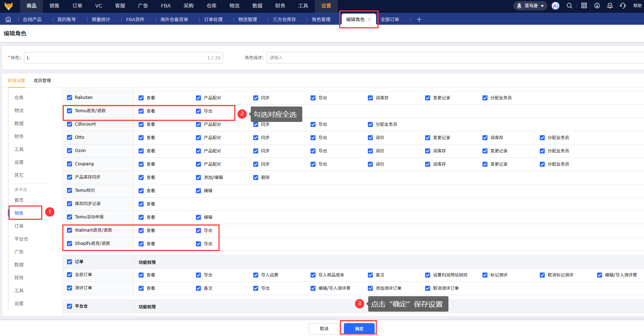Click the 确定 button to save

pos(359,328)
